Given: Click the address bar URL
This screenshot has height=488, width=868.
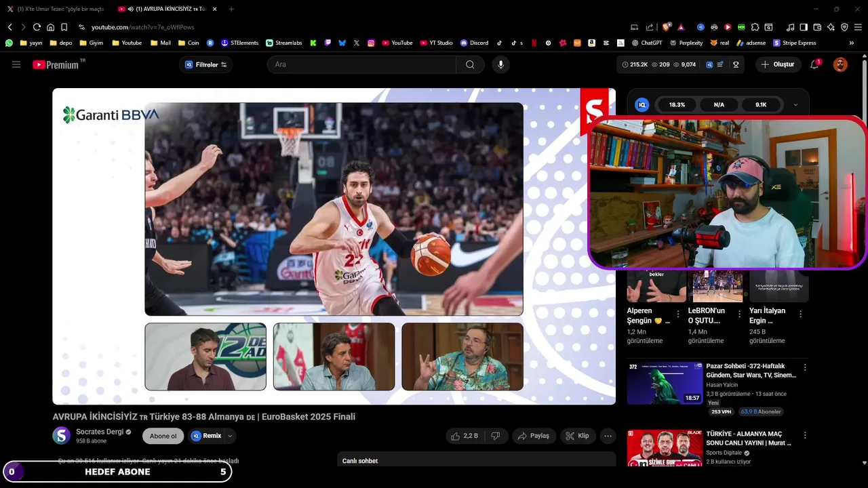Looking at the screenshot, I should point(143,27).
